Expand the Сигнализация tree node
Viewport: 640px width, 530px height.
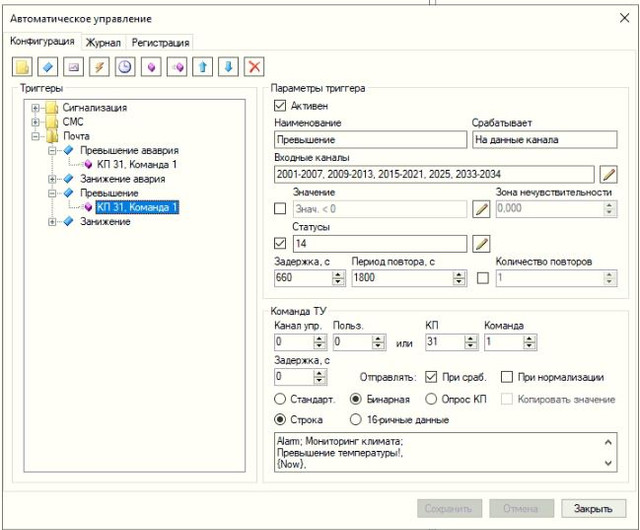coord(36,108)
